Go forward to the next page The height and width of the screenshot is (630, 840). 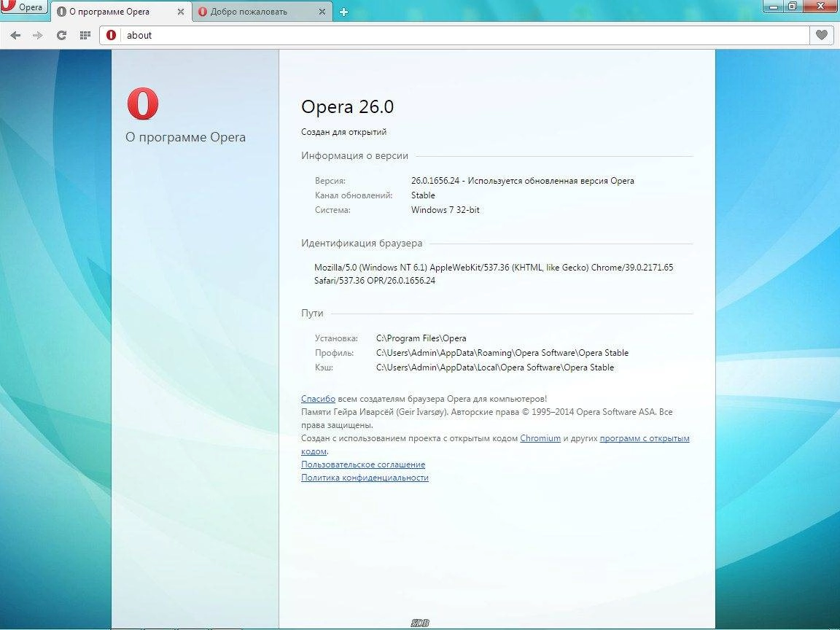tap(37, 35)
